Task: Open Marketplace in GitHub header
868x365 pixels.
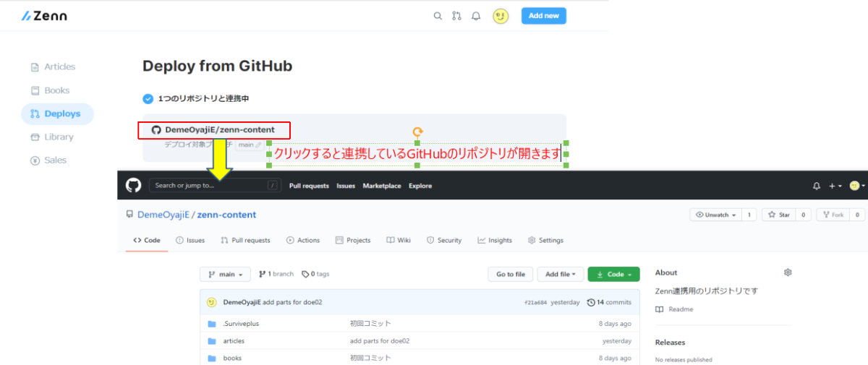Action: (382, 186)
